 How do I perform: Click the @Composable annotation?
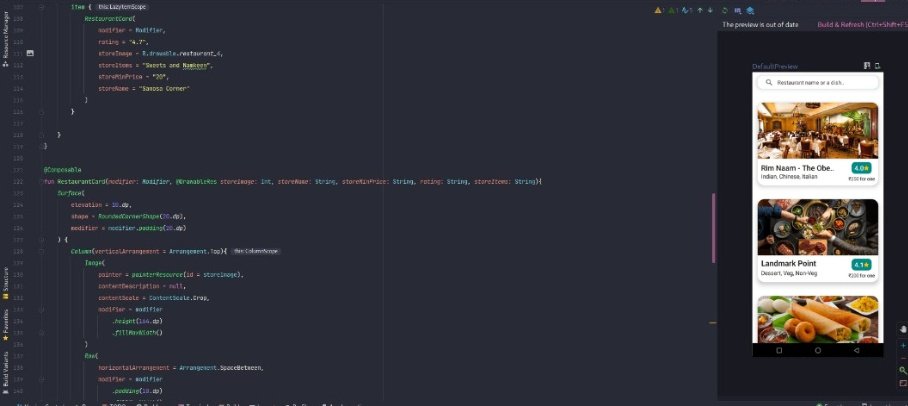[x=63, y=170]
